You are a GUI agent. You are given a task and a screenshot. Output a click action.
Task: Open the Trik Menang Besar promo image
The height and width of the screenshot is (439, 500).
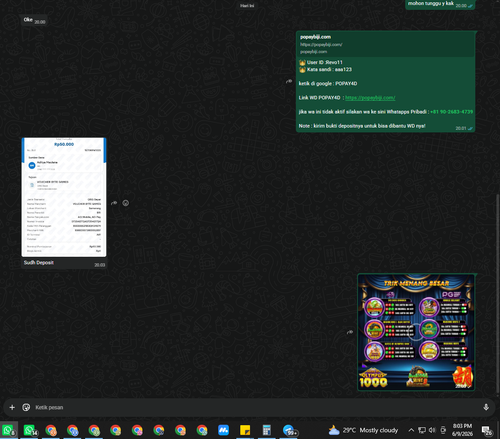point(416,332)
